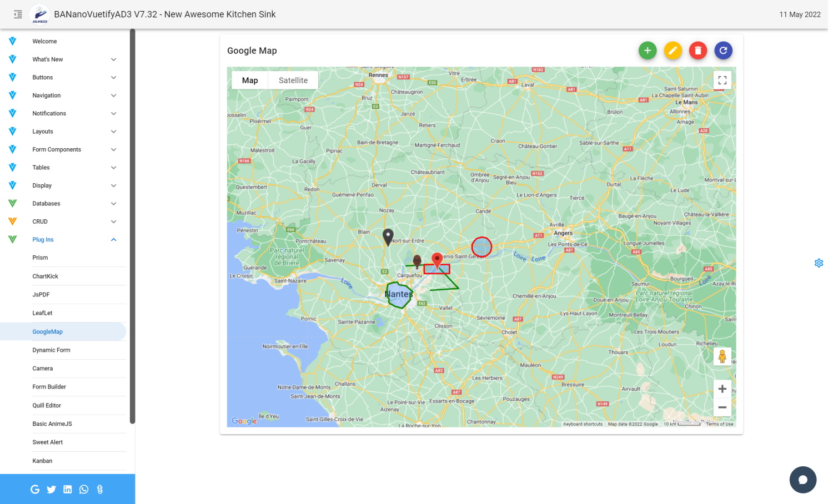Viewport: 833px width, 504px height.
Task: Click the WhatsApp icon in footer
Action: click(x=84, y=489)
